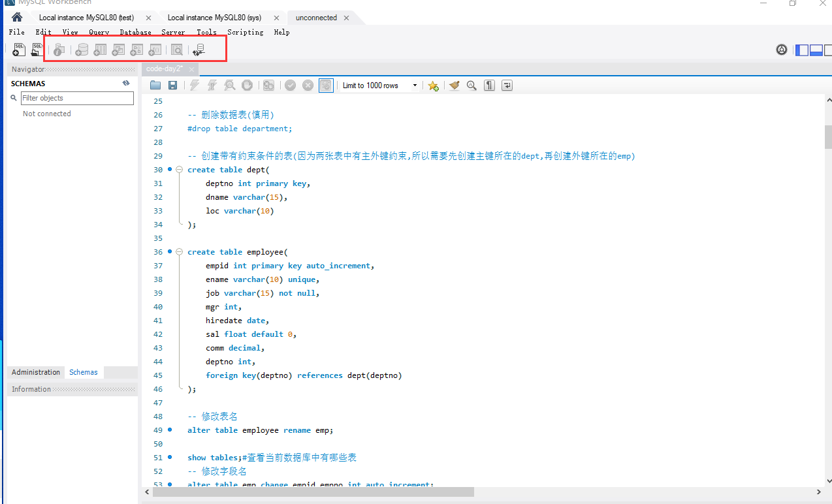Click the vertical scrollbar thumb
The height and width of the screenshot is (504, 832).
pyautogui.click(x=828, y=138)
